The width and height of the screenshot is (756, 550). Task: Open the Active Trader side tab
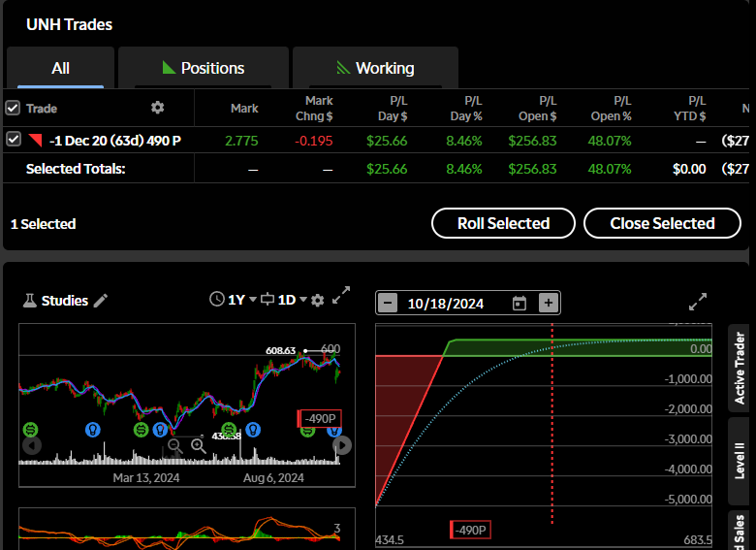[740, 368]
